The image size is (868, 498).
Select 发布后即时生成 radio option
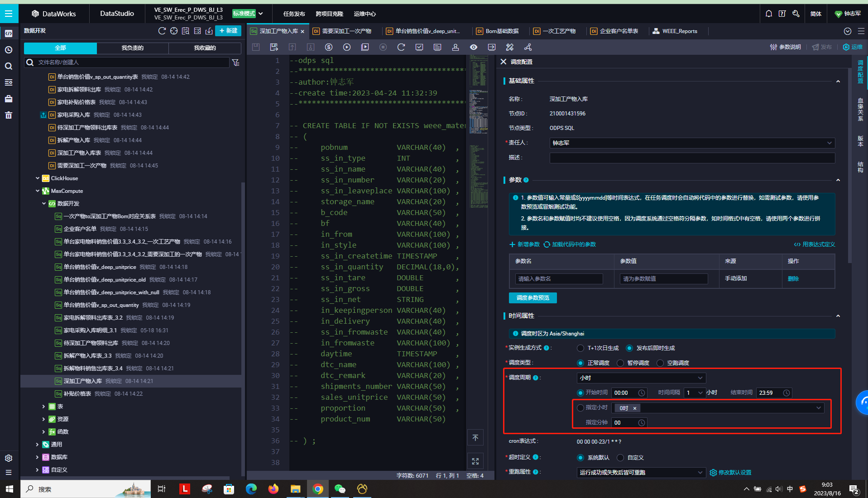tap(629, 348)
